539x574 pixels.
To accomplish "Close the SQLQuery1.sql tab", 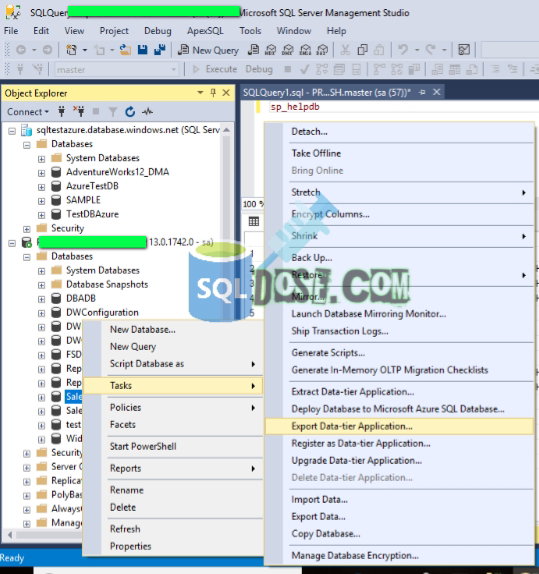I will 436,92.
